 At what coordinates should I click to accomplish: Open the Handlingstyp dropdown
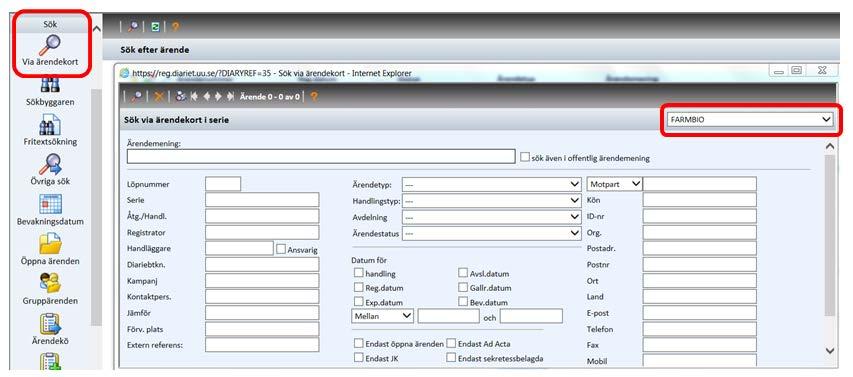point(492,201)
